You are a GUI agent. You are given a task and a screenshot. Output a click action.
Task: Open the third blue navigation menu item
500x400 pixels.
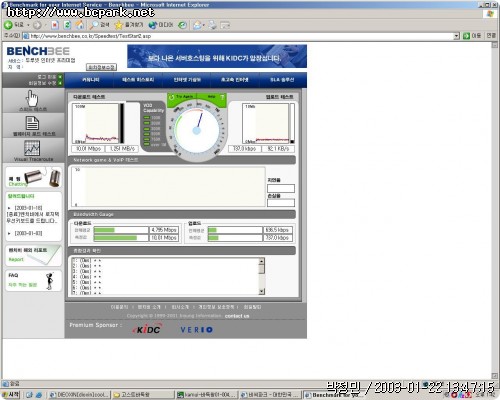pyautogui.click(x=187, y=80)
